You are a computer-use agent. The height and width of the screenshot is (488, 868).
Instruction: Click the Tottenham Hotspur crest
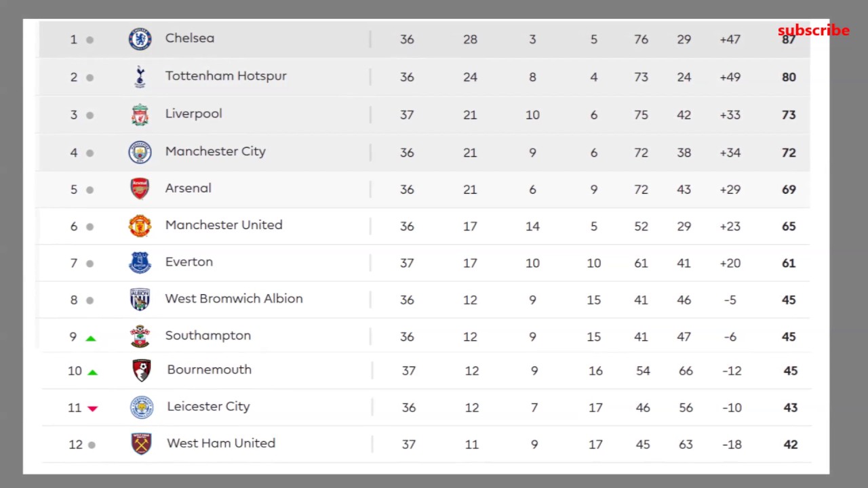140,77
